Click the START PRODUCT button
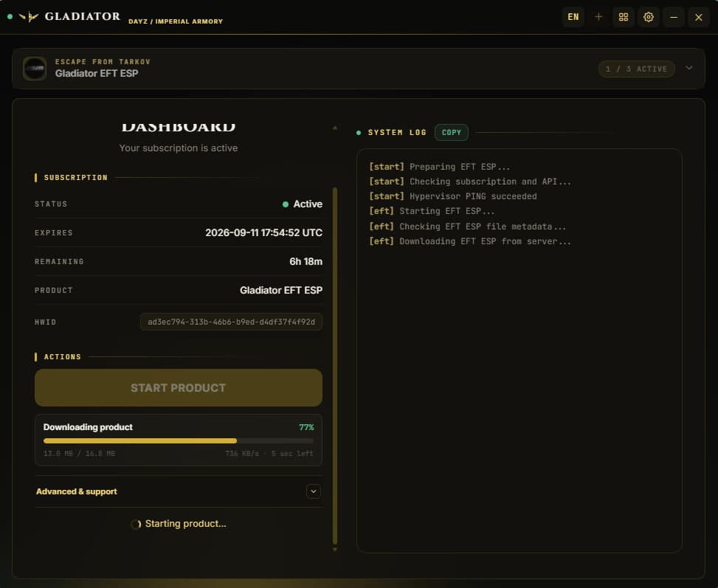The height and width of the screenshot is (588, 718). point(179,388)
